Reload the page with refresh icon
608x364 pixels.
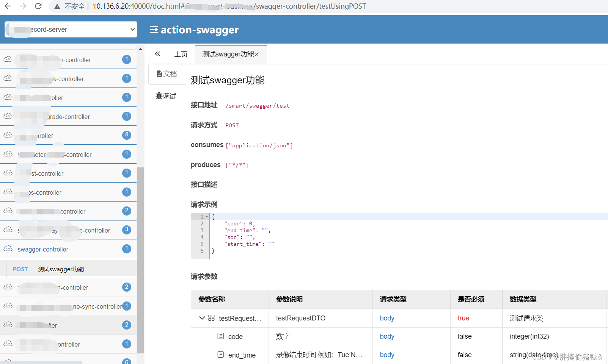[x=38, y=6]
